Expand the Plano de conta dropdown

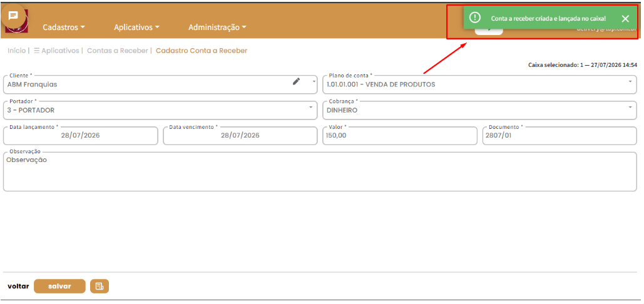tap(630, 81)
